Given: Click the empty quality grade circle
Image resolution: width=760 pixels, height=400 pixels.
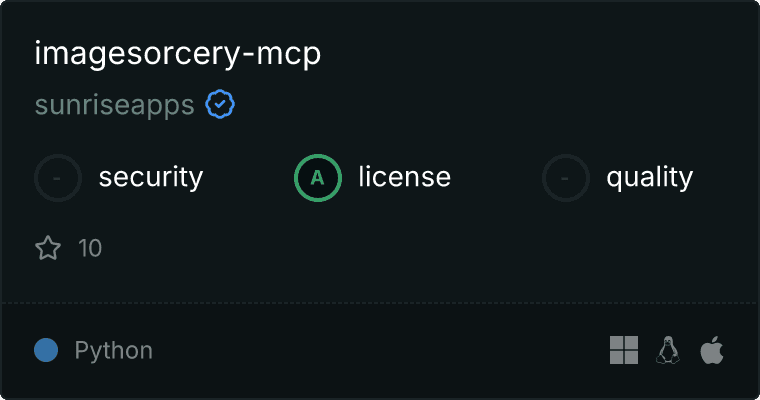Looking at the screenshot, I should (566, 178).
